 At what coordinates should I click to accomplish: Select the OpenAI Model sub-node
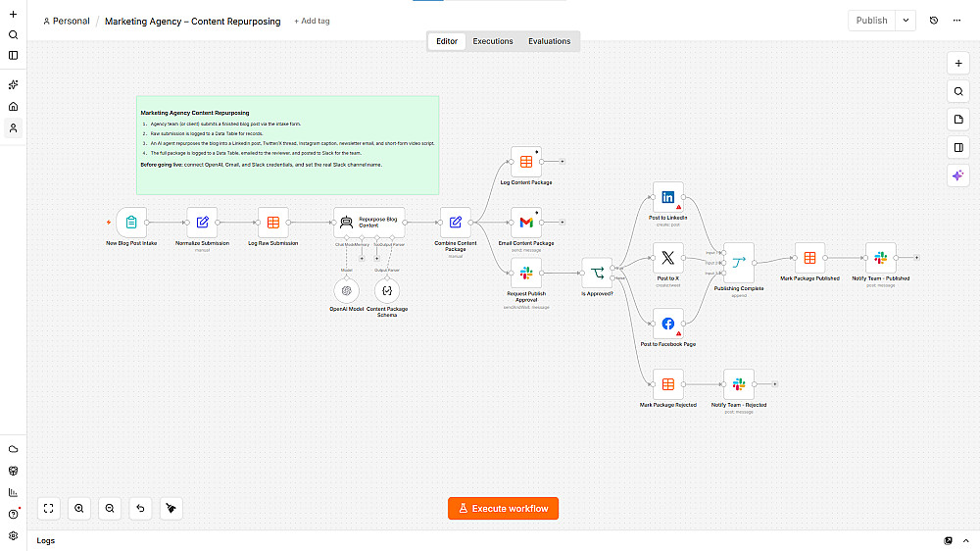(x=346, y=290)
